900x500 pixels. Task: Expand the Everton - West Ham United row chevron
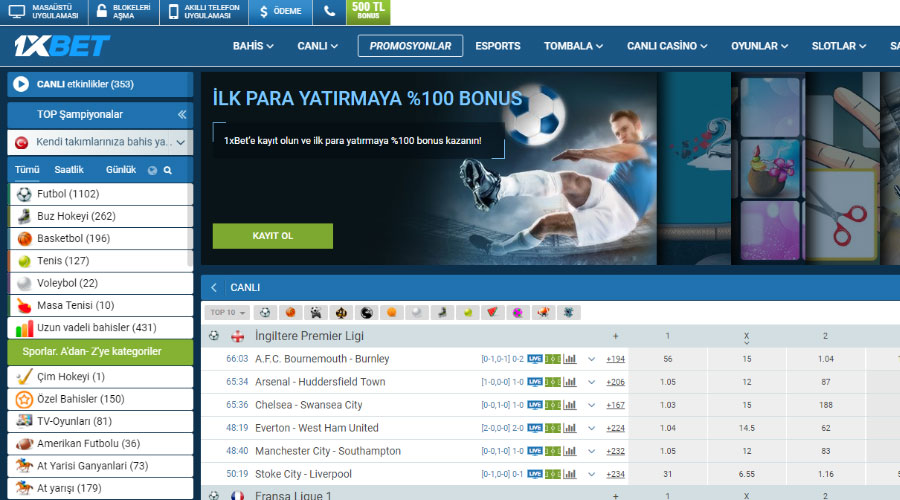pyautogui.click(x=591, y=428)
